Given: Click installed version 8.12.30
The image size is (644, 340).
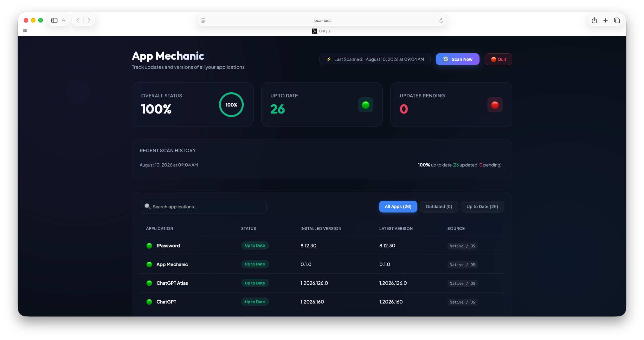Looking at the screenshot, I should pos(308,246).
